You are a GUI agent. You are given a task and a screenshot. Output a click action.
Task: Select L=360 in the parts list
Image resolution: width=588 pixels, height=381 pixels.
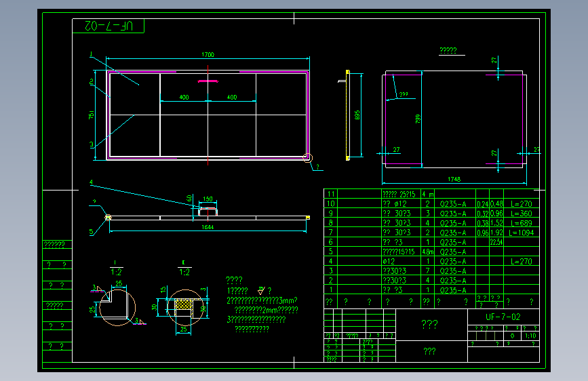click(522, 214)
